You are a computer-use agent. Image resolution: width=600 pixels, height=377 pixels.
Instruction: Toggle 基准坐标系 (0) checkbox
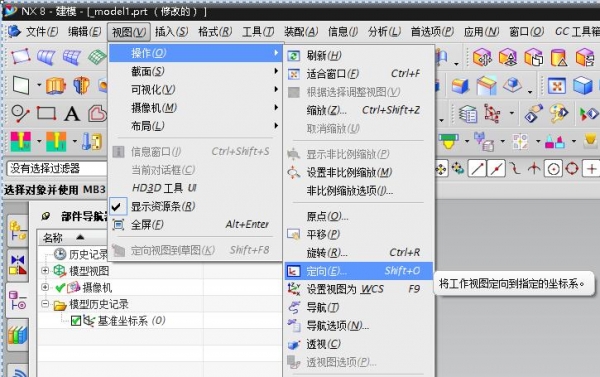76,321
